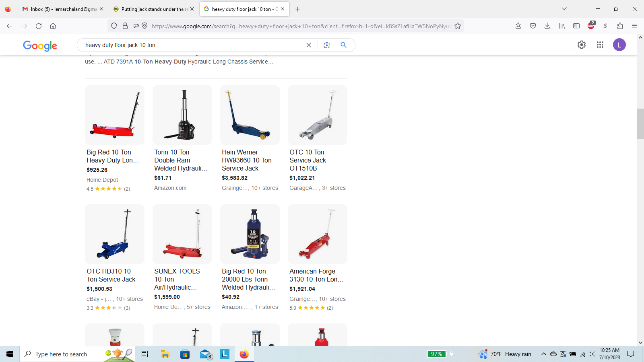This screenshot has width=644, height=362.
Task: Clear the search box with the X icon
Action: pos(309,45)
